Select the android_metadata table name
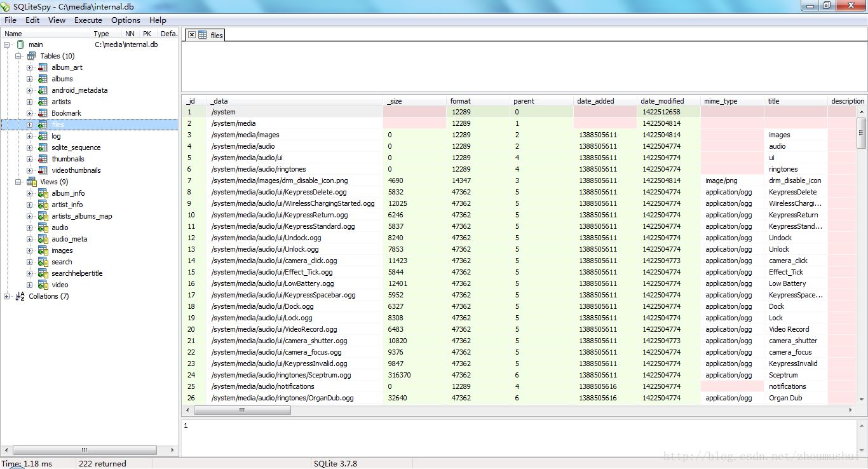The height and width of the screenshot is (469, 868). pyautogui.click(x=79, y=90)
